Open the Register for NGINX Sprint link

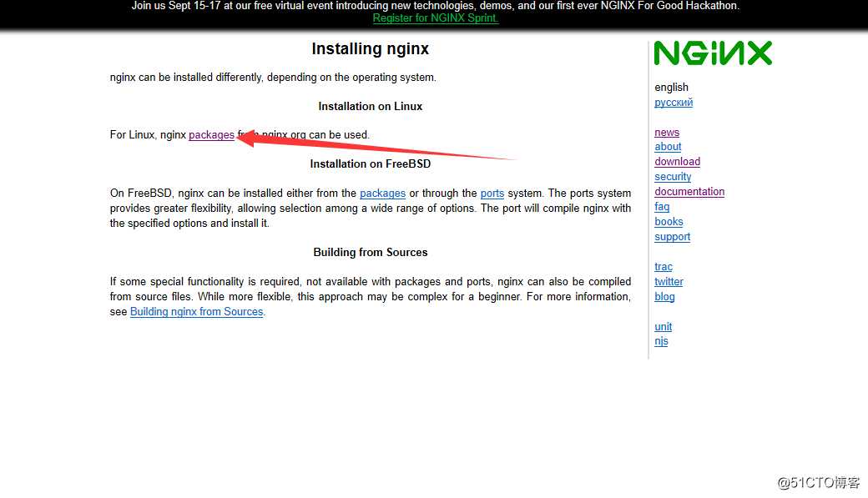click(436, 18)
